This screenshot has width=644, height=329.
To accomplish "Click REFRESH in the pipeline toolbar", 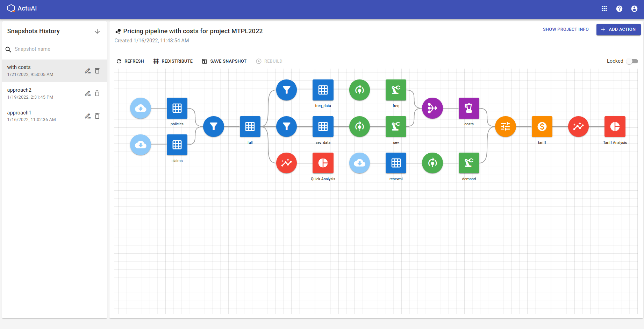I will pos(130,61).
